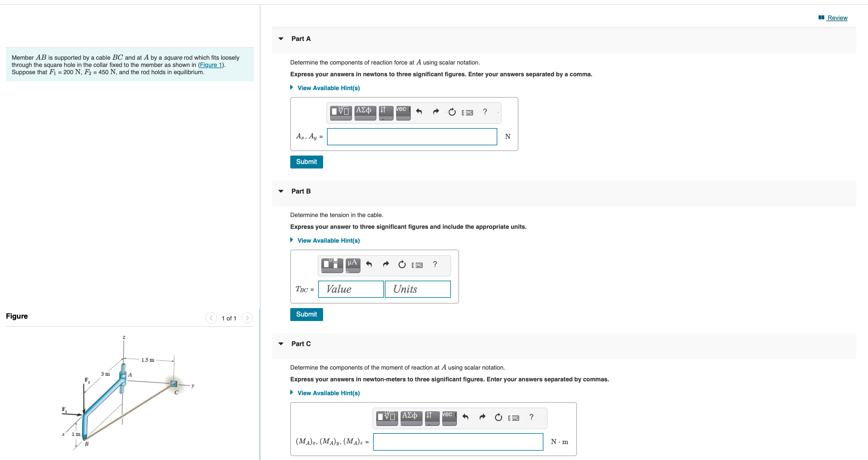Collapse the Part B section
868x460 pixels.
(x=281, y=191)
